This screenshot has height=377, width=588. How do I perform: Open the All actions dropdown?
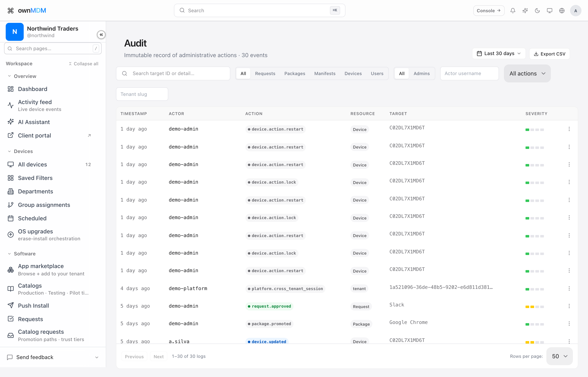(527, 73)
